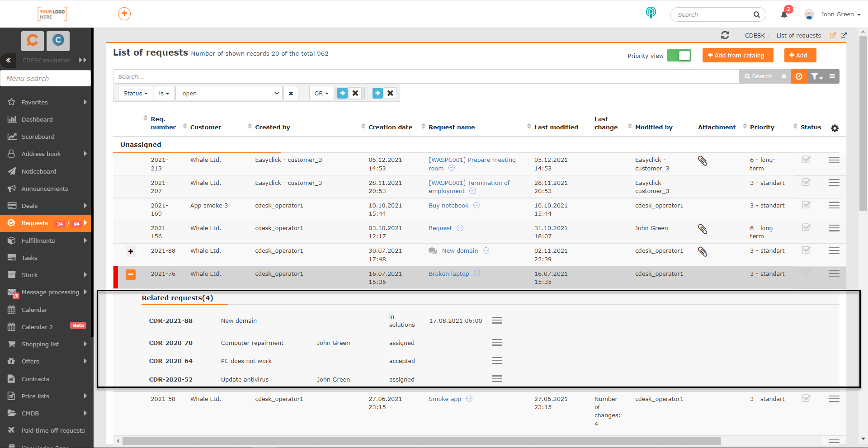Open the list-lines menu beside the filter

pos(832,76)
